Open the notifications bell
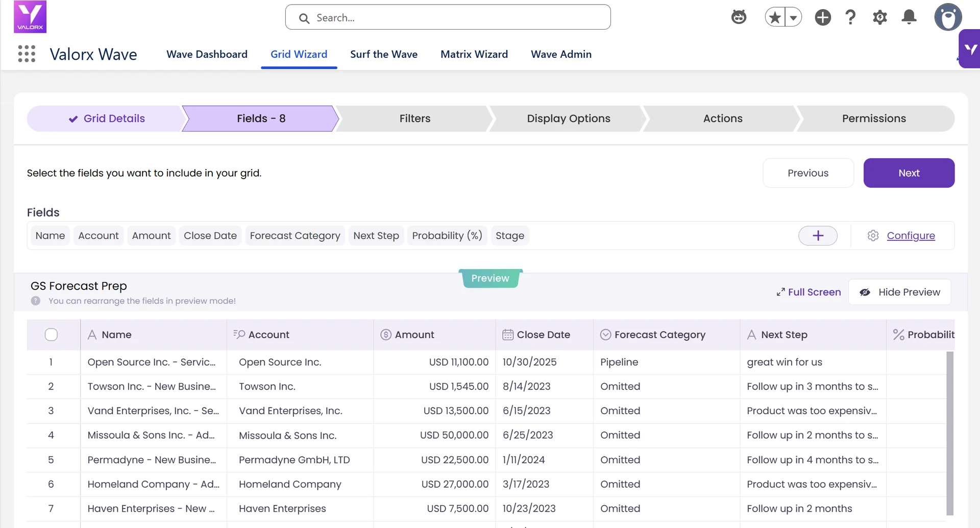980x528 pixels. point(909,17)
